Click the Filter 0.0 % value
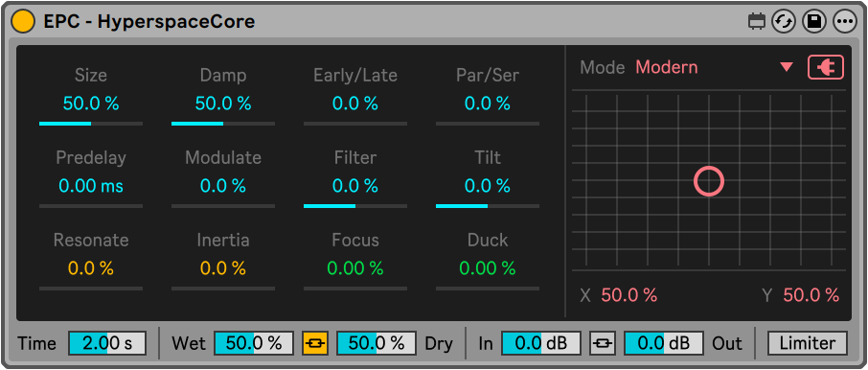Viewport: 868px width, 370px height. (355, 186)
